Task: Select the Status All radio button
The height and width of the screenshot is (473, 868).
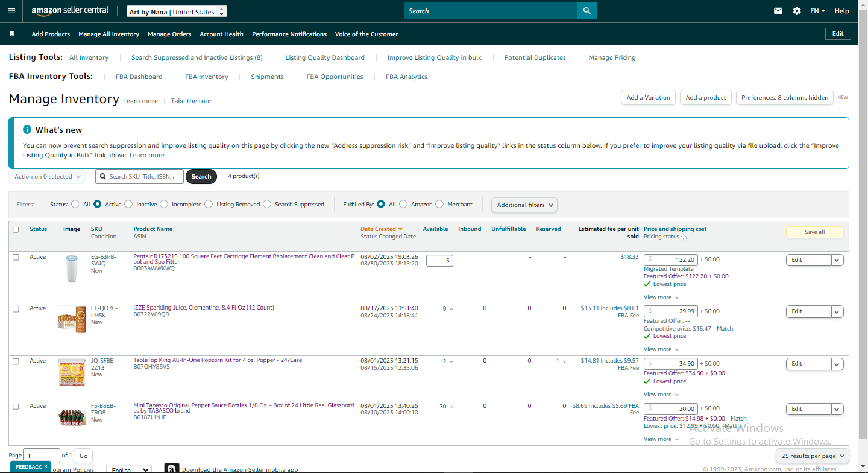Action: pos(75,204)
